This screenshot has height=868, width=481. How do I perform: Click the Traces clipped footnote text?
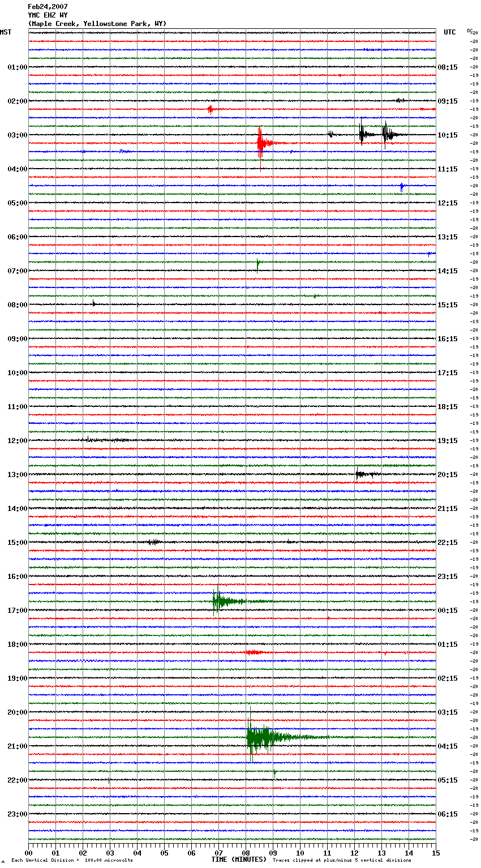coord(342,860)
